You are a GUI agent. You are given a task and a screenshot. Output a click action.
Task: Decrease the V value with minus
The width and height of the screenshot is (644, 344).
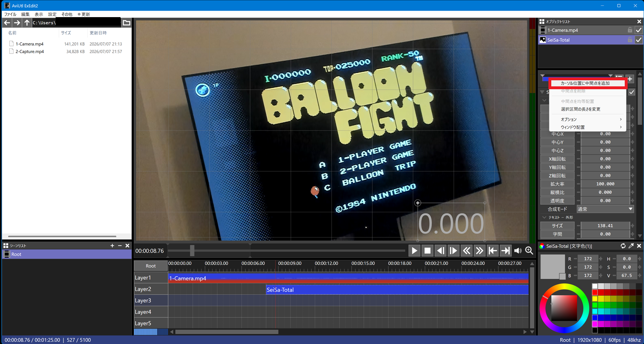click(615, 275)
